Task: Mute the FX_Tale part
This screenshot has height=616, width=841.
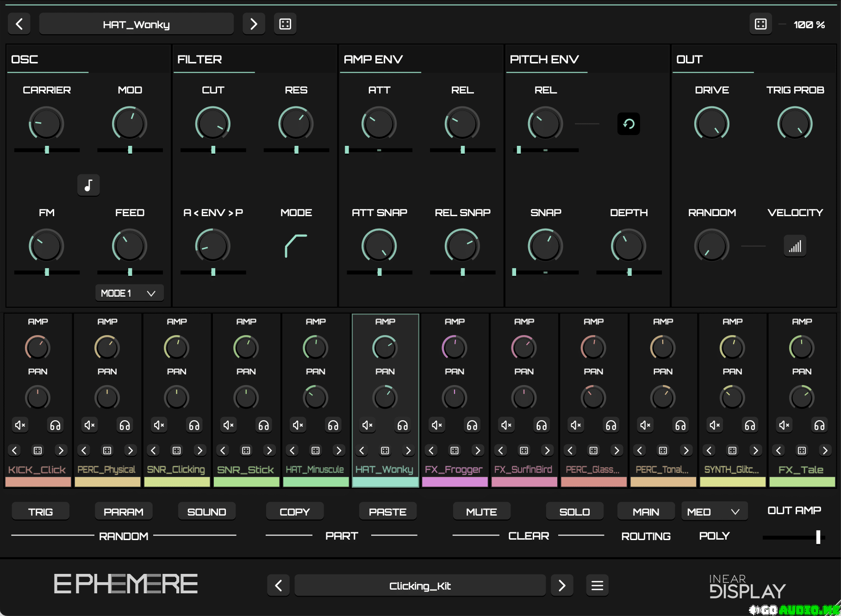Action: [x=785, y=425]
